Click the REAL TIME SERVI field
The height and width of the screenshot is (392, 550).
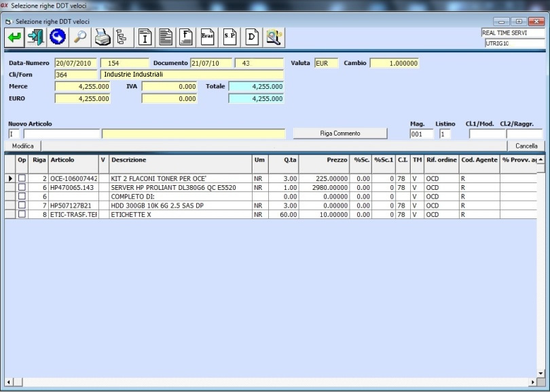coord(513,33)
